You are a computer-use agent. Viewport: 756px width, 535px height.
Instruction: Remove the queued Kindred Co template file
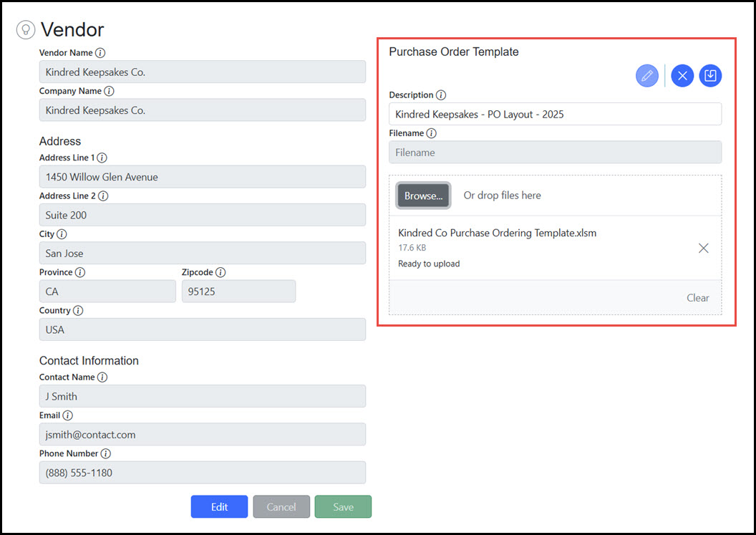point(703,248)
